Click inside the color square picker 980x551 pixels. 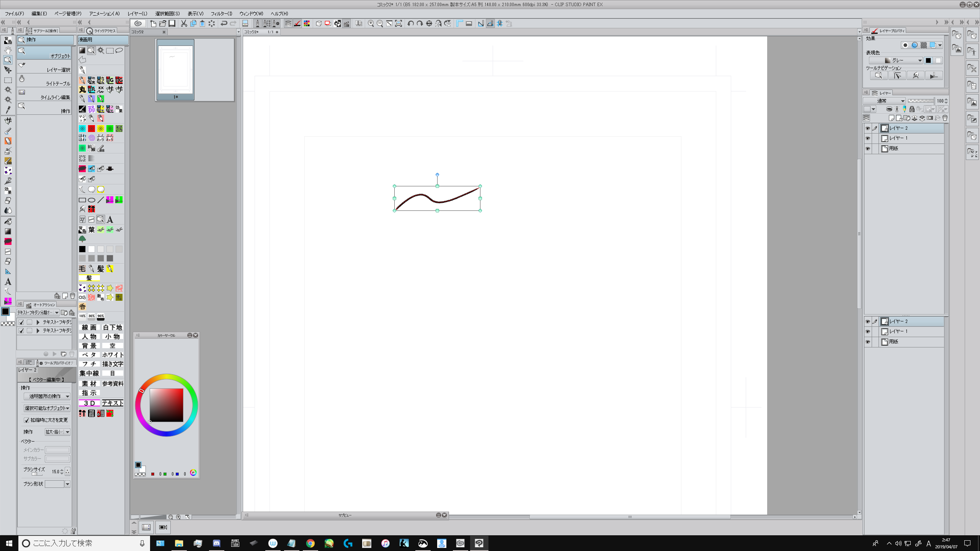[166, 405]
